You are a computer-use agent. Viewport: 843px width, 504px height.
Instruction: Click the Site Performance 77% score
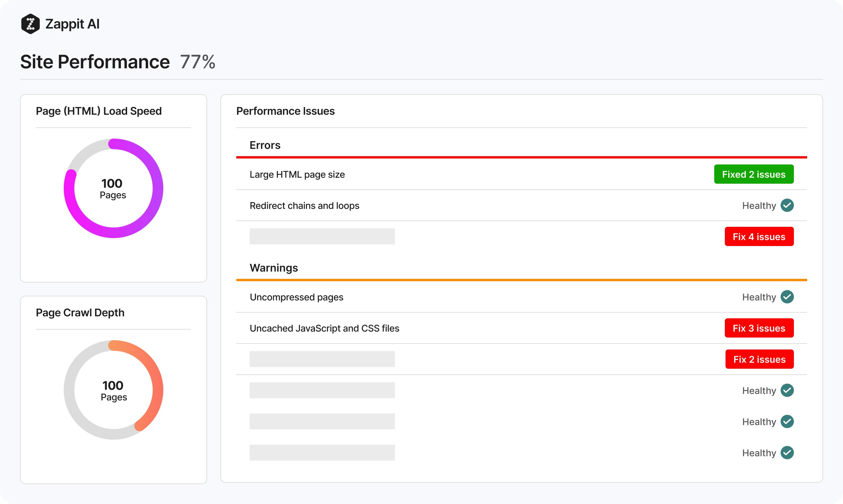coord(197,62)
